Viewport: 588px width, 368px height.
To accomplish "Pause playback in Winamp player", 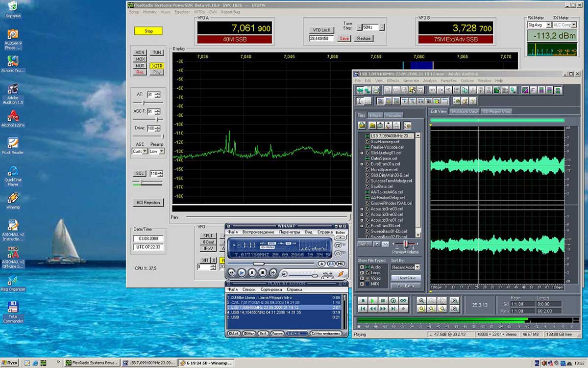I will coord(252,272).
